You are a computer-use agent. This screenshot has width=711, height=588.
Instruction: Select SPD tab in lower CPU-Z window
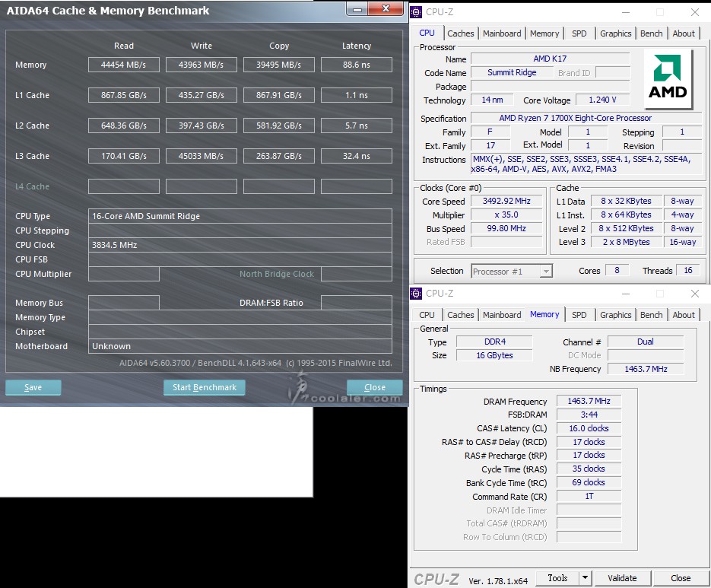[x=579, y=315]
